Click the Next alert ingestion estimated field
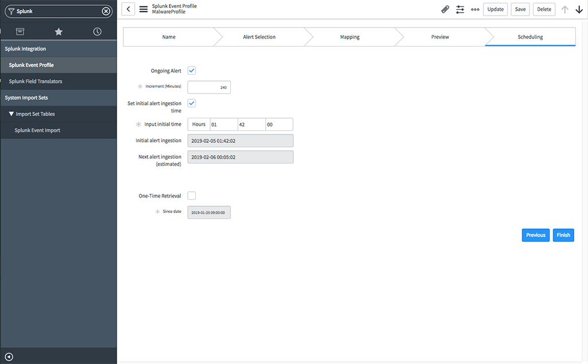This screenshot has height=364, width=588. tap(241, 157)
